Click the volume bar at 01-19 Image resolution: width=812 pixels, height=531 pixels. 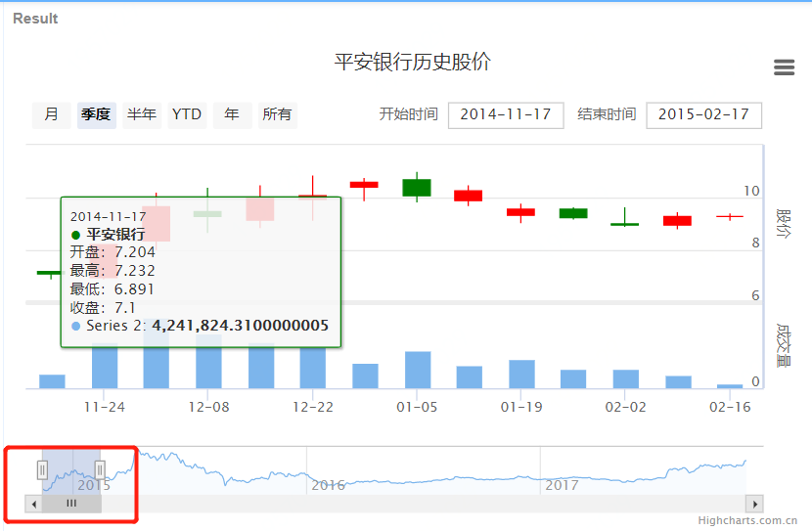point(522,374)
